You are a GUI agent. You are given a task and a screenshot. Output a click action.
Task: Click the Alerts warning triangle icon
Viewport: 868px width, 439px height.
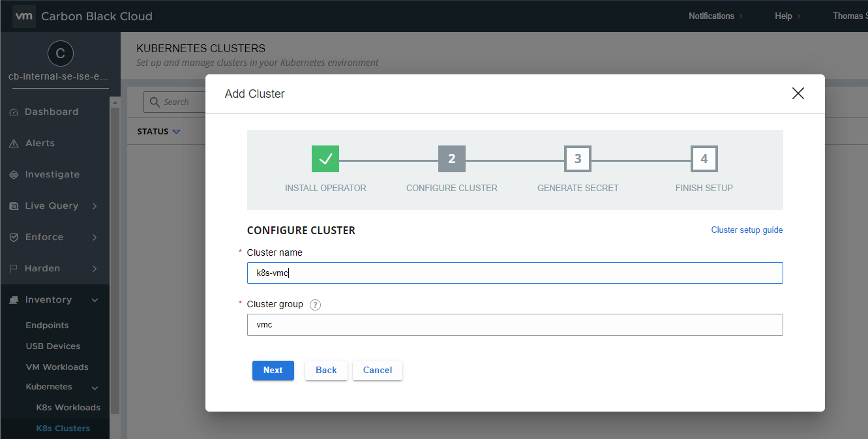tap(14, 144)
